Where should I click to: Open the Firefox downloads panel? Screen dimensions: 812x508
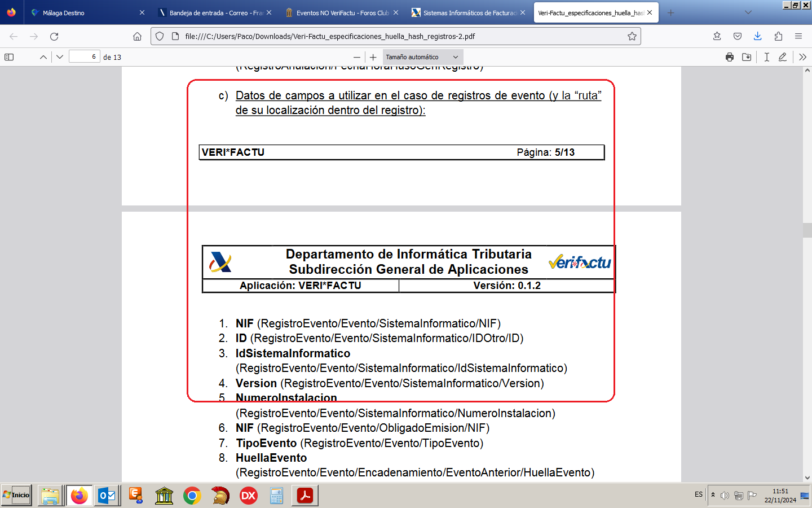[758, 36]
